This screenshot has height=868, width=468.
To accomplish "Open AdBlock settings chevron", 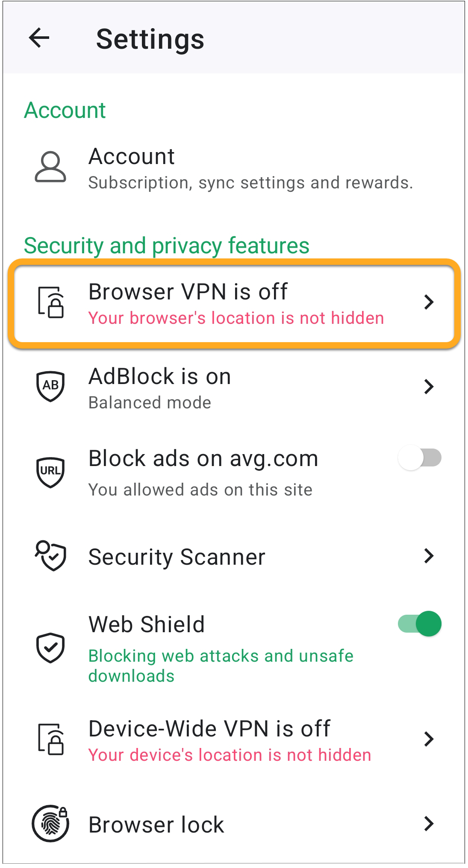I will [429, 387].
